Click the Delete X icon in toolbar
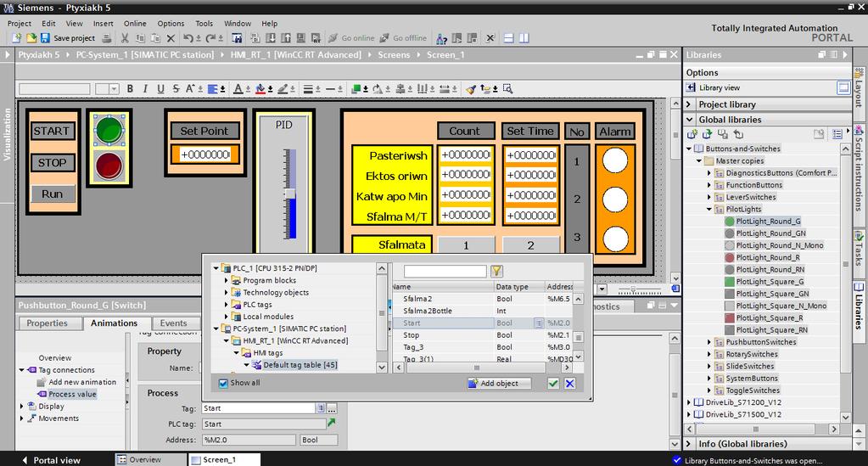Viewport: 868px width, 466px height. [171, 37]
